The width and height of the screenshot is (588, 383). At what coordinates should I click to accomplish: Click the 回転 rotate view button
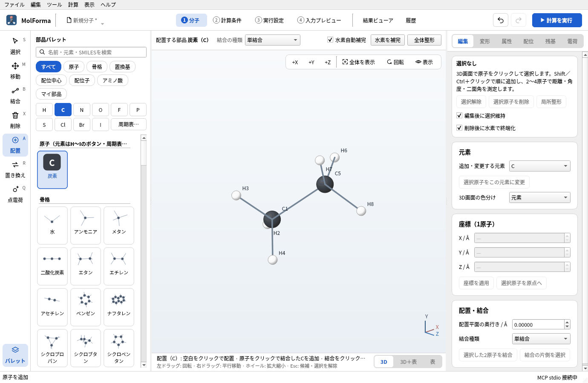point(395,62)
